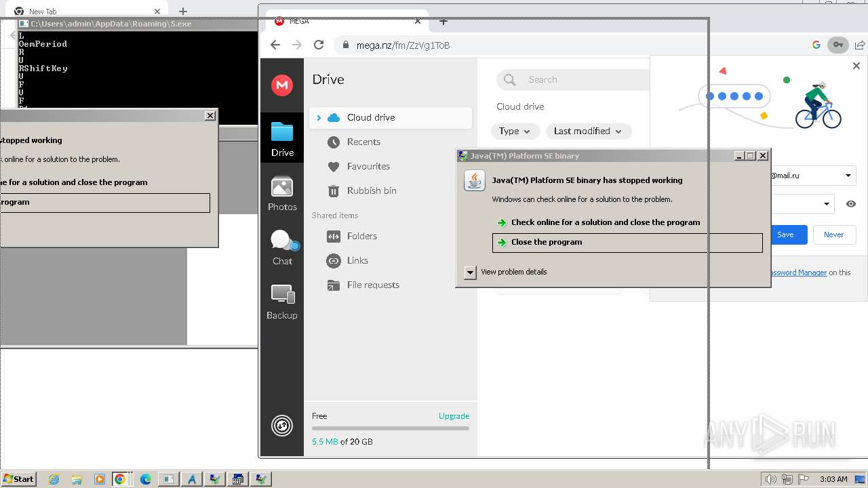Toggle password visibility eye icon
The height and width of the screenshot is (488, 868).
851,203
